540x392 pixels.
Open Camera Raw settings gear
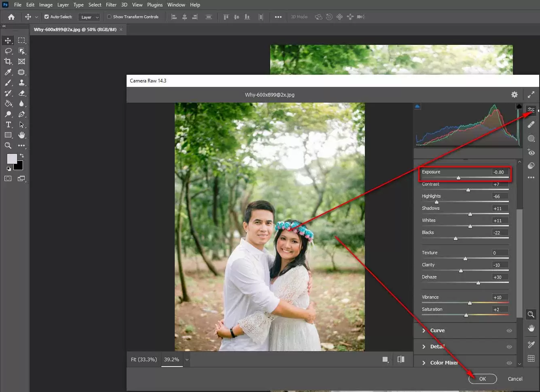[514, 95]
